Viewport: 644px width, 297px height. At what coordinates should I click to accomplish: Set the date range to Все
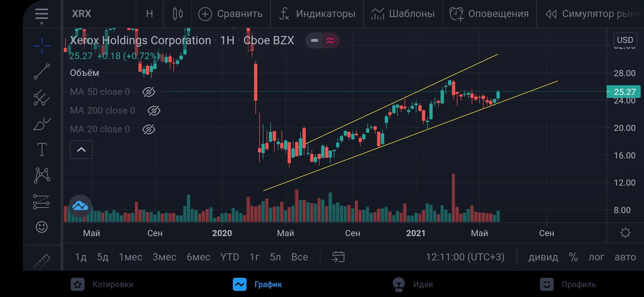299,257
